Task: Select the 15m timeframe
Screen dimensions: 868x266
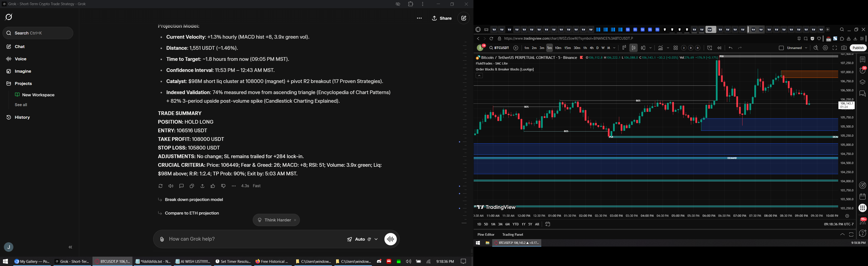Action: 567,48
